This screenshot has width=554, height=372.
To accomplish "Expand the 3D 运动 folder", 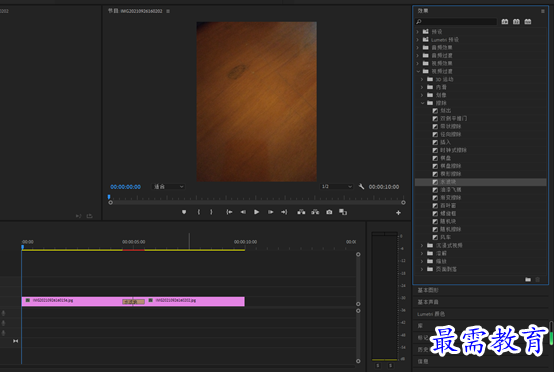I will coord(422,79).
